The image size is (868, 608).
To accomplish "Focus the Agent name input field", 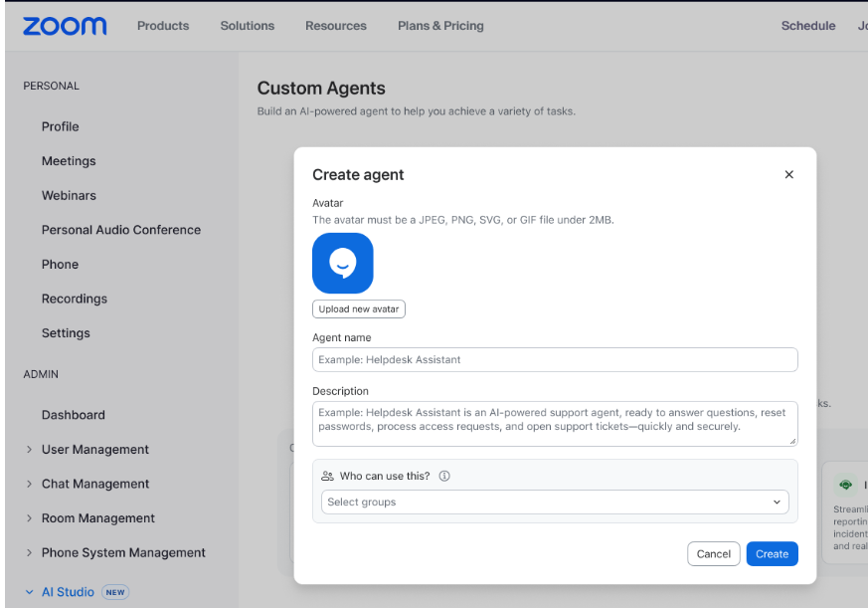I will 555,359.
